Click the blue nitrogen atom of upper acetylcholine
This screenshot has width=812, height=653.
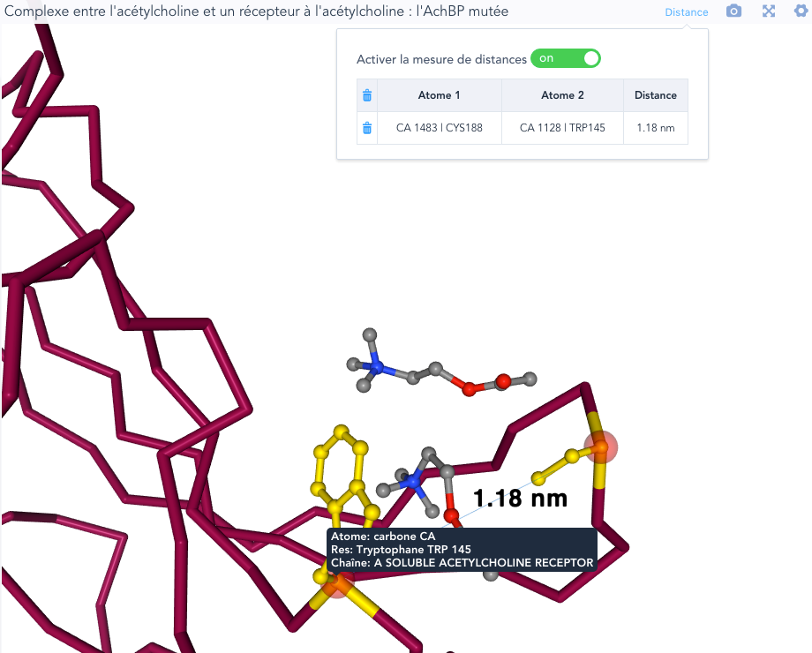point(377,368)
